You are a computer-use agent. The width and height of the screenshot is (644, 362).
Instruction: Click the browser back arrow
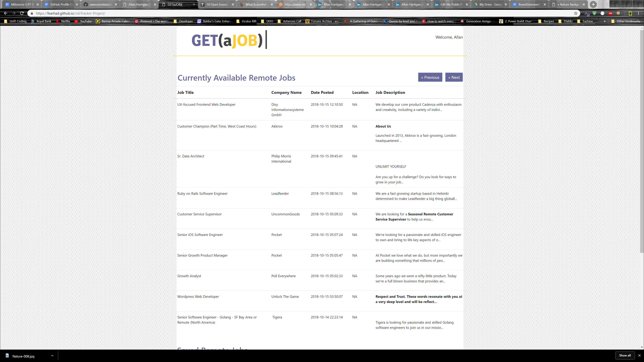pos(6,13)
